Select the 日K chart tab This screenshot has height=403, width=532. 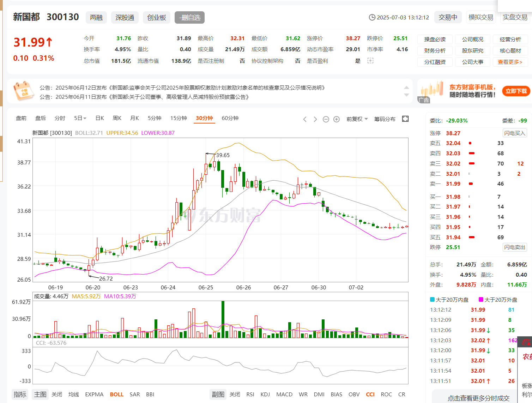coord(100,118)
